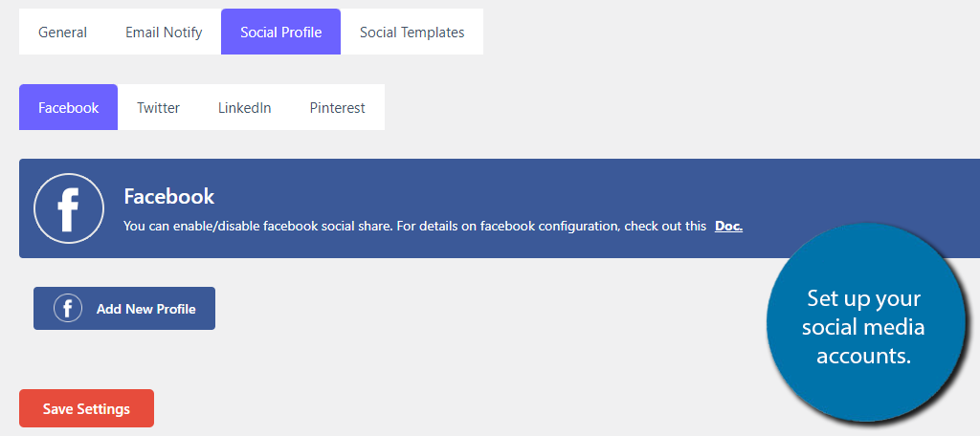Screen dimensions: 980x436
Task: Open the Doc link in the banner
Action: click(x=728, y=226)
